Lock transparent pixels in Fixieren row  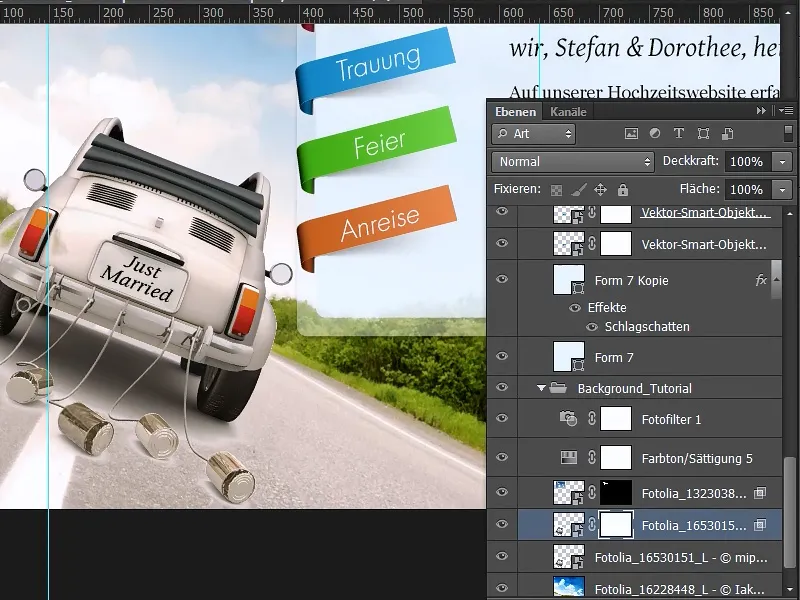tap(556, 190)
